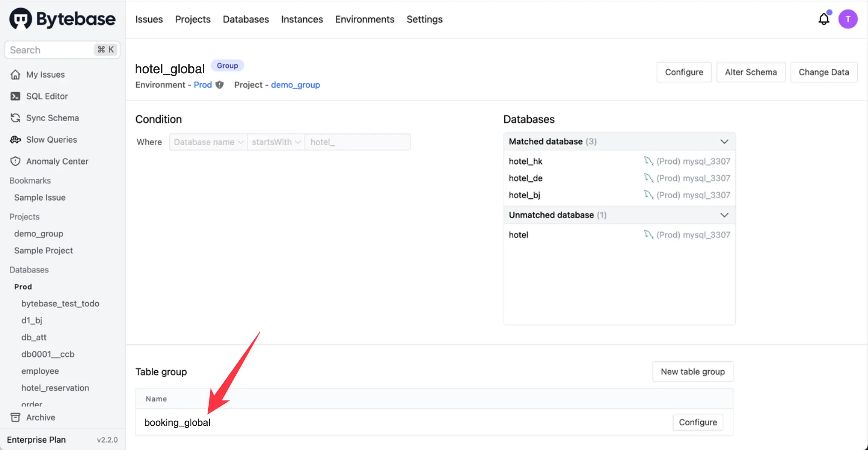Select the unmatched hotel database
Viewport: 868px width, 450px height.
click(518, 234)
